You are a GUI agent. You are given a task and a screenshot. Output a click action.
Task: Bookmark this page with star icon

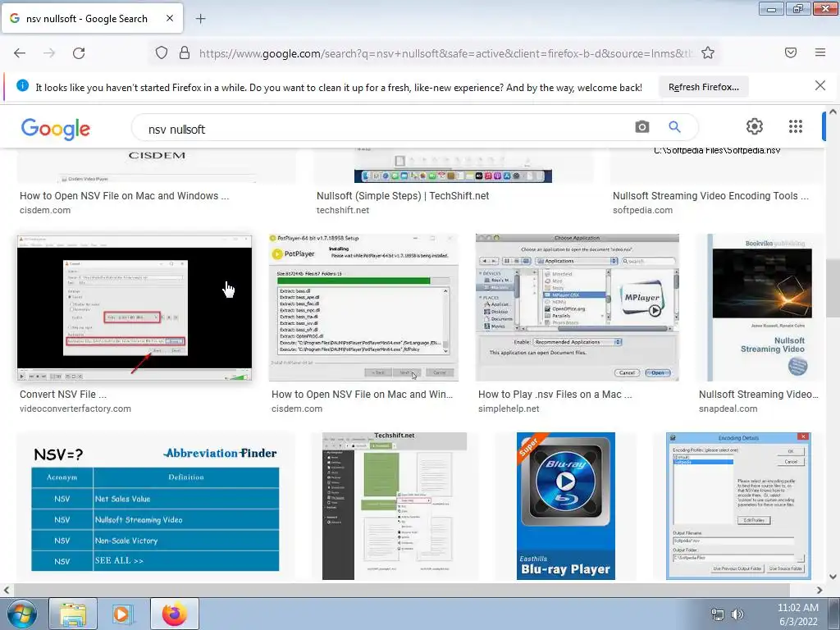click(708, 53)
